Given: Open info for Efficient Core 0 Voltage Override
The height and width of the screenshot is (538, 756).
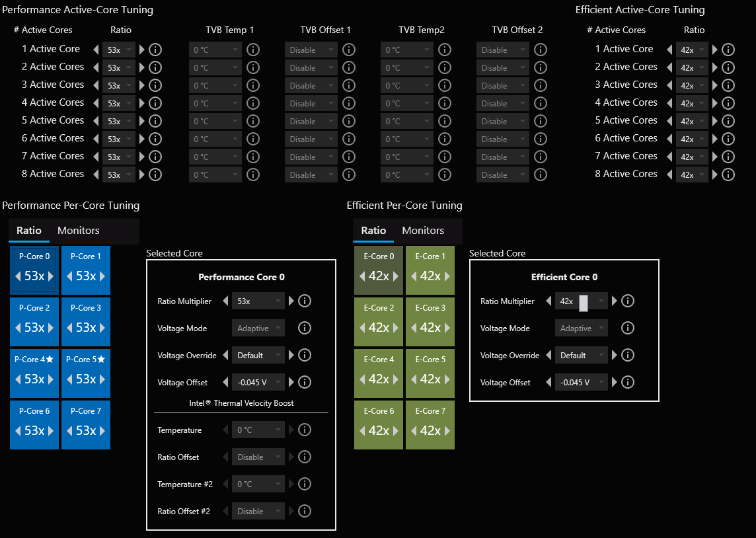Looking at the screenshot, I should [627, 355].
